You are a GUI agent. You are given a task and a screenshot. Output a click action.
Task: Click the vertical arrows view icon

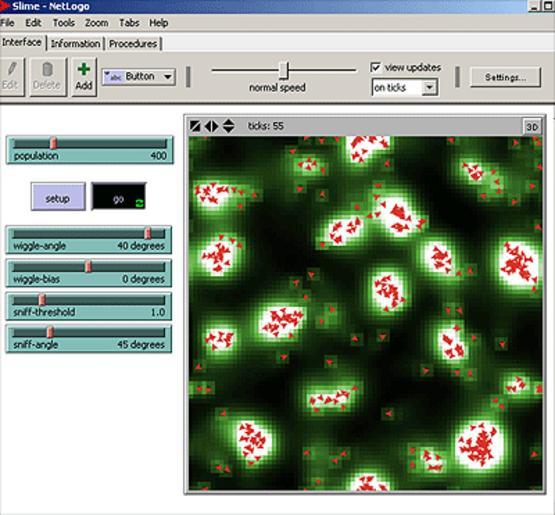[x=228, y=126]
